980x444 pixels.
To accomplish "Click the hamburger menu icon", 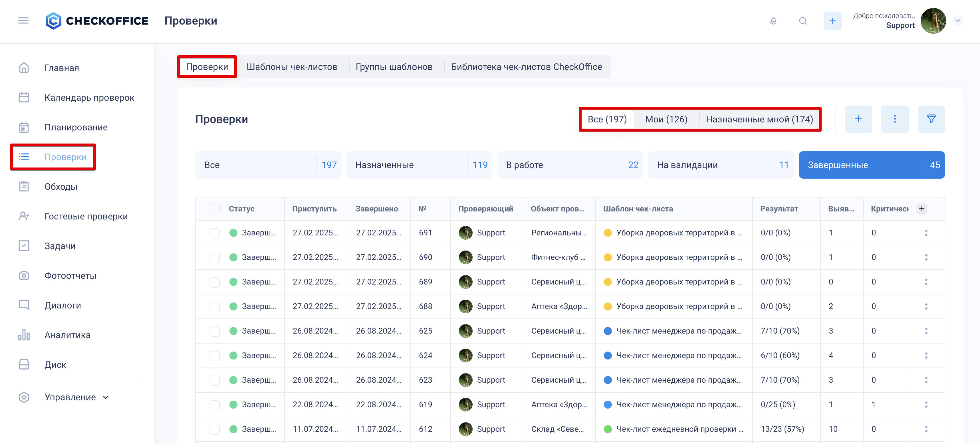I will (23, 21).
